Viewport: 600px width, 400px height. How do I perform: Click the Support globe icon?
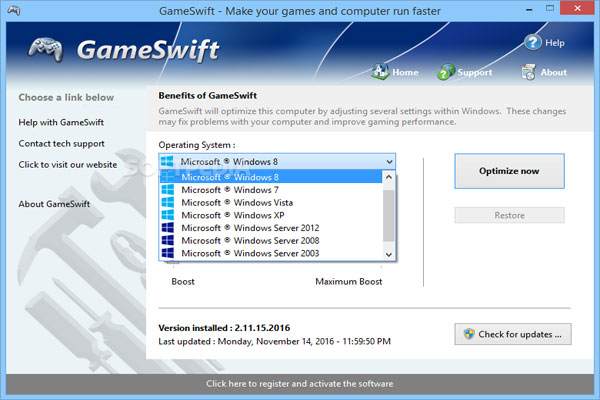446,72
